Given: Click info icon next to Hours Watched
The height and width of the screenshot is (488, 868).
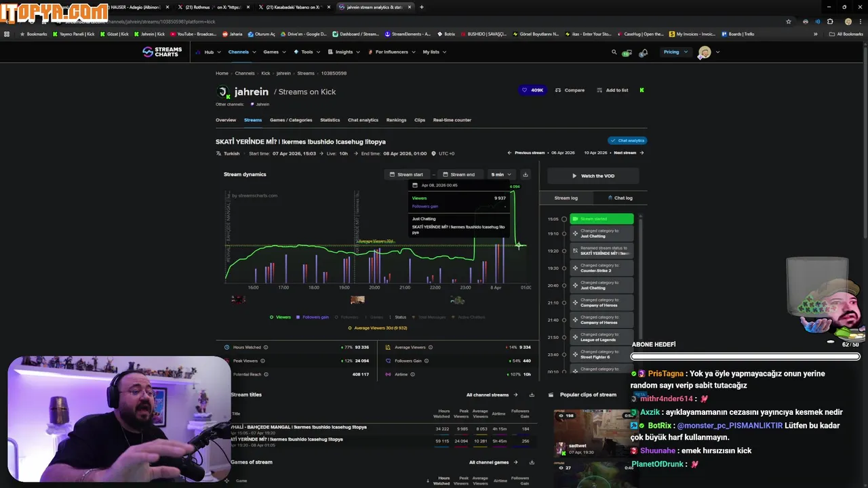Looking at the screenshot, I should (x=265, y=347).
